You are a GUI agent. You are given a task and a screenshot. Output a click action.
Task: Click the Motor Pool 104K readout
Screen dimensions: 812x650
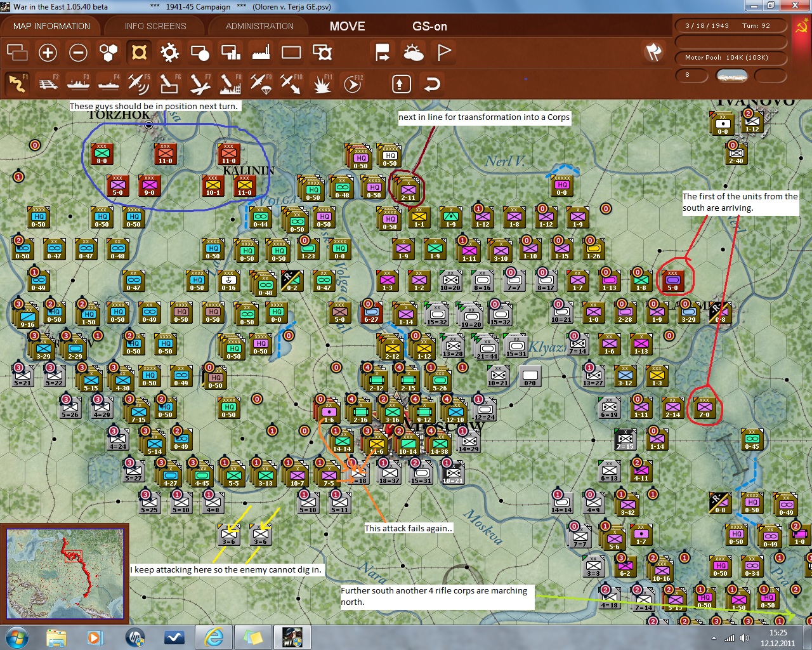(x=731, y=57)
